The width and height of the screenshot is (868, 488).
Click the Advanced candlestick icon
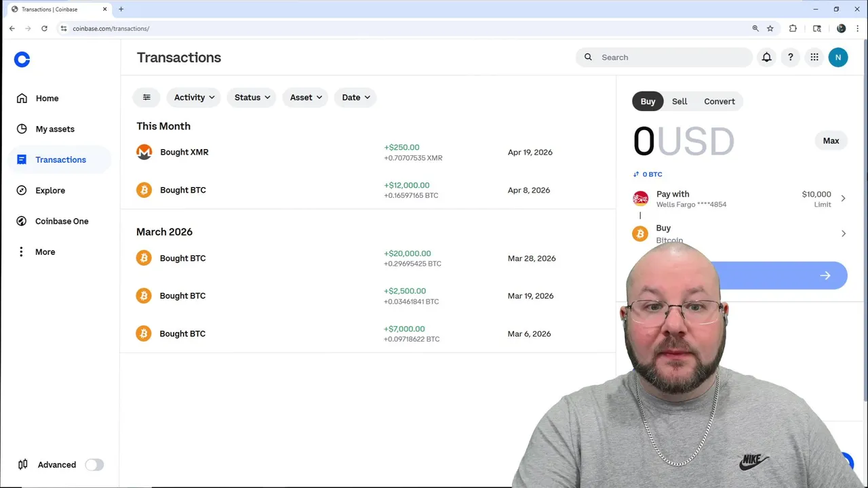tap(23, 464)
